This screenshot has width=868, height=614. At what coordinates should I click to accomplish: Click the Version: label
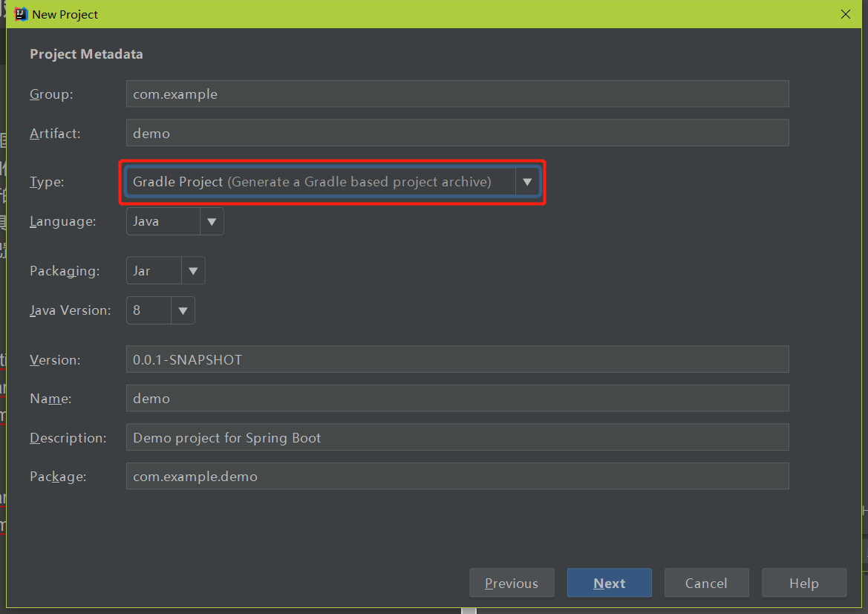(56, 360)
